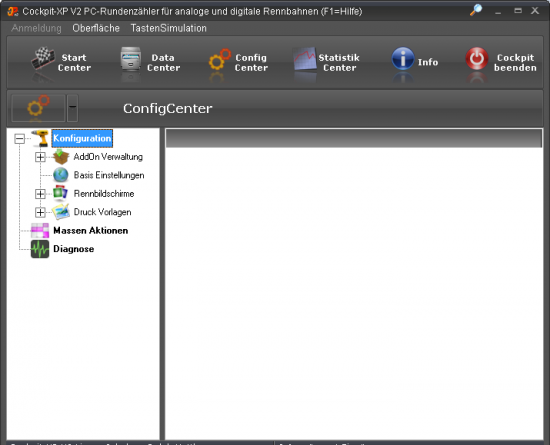Click the minus button beside ConfigCenter gears
The width and height of the screenshot is (550, 445).
click(x=72, y=108)
